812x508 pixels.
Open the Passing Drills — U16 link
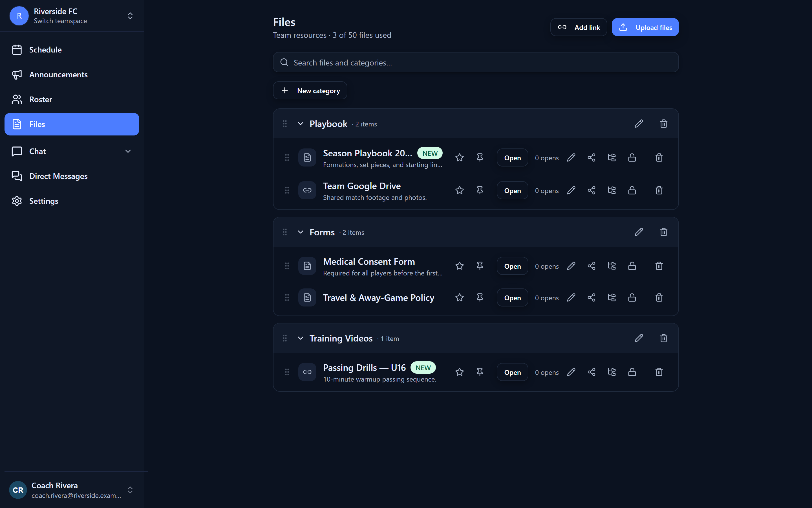pos(512,372)
